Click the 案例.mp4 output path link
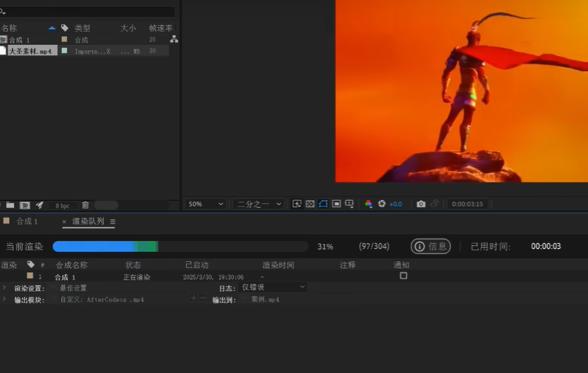The image size is (588, 373). (265, 300)
